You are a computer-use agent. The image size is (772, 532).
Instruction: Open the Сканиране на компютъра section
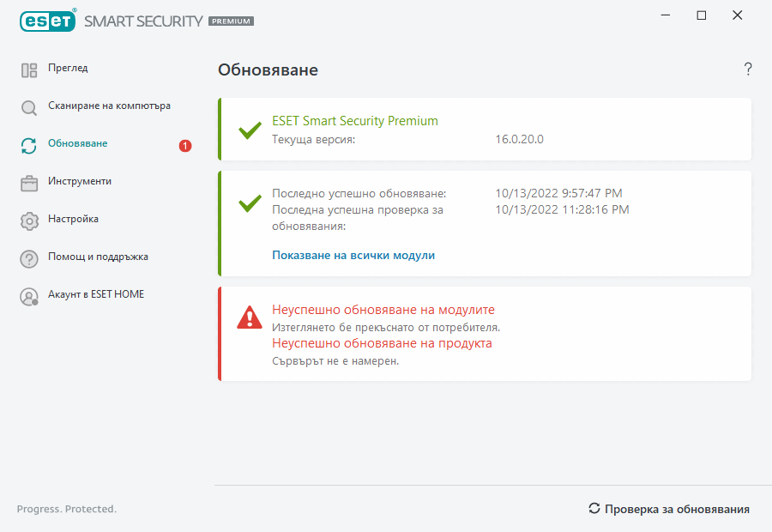click(109, 106)
